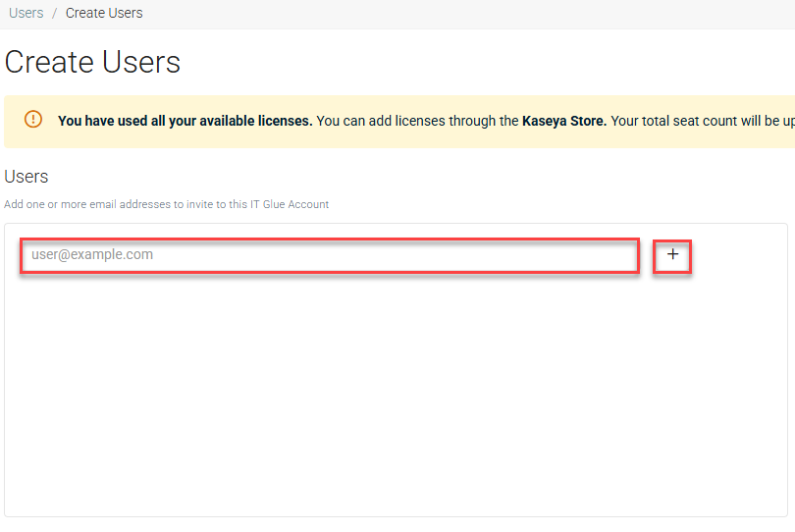Click the yellow license warning banner background
The image size is (795, 532).
coord(393,139)
